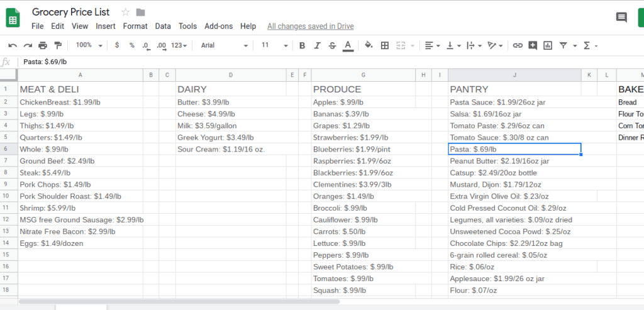Click the undo arrow icon
The image size is (644, 310).
13,45
